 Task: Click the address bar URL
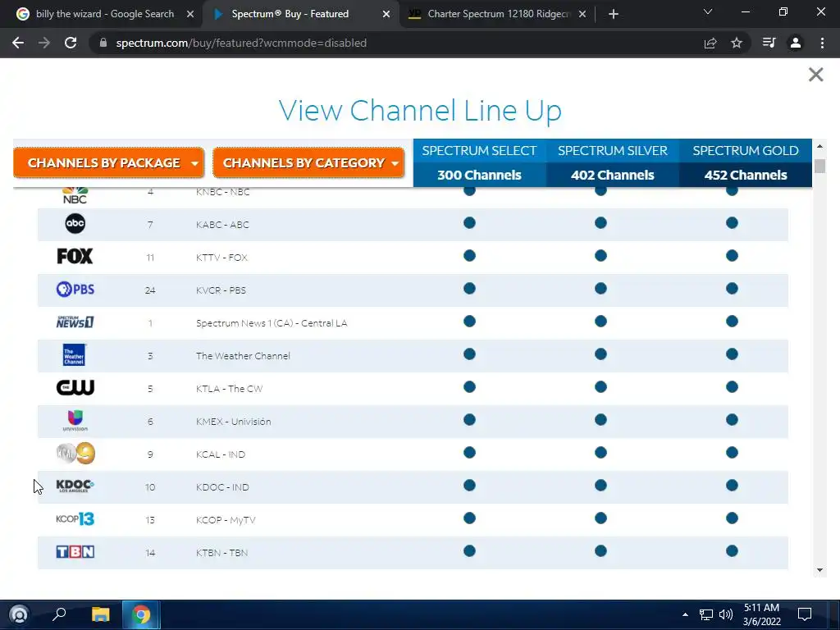[x=241, y=43]
